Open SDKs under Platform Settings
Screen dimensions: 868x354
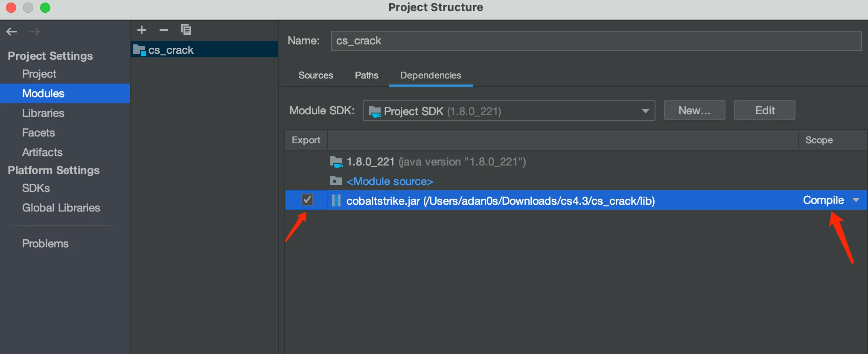coord(36,188)
